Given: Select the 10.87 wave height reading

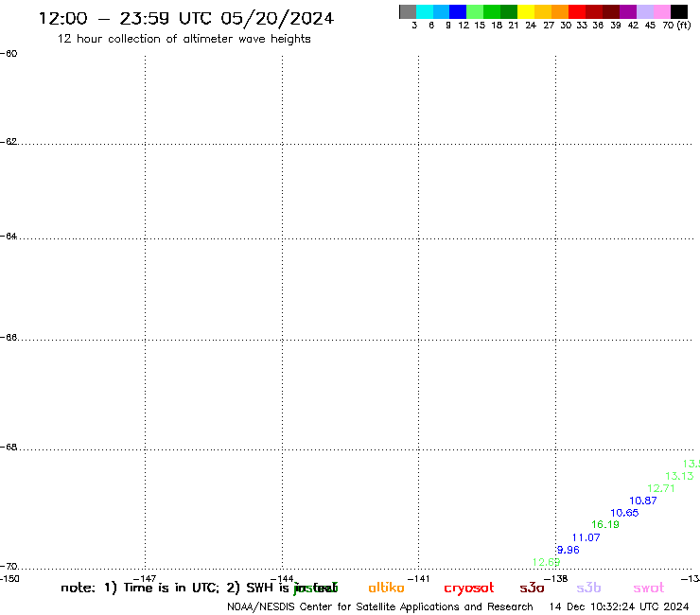Looking at the screenshot, I should coord(643,501).
